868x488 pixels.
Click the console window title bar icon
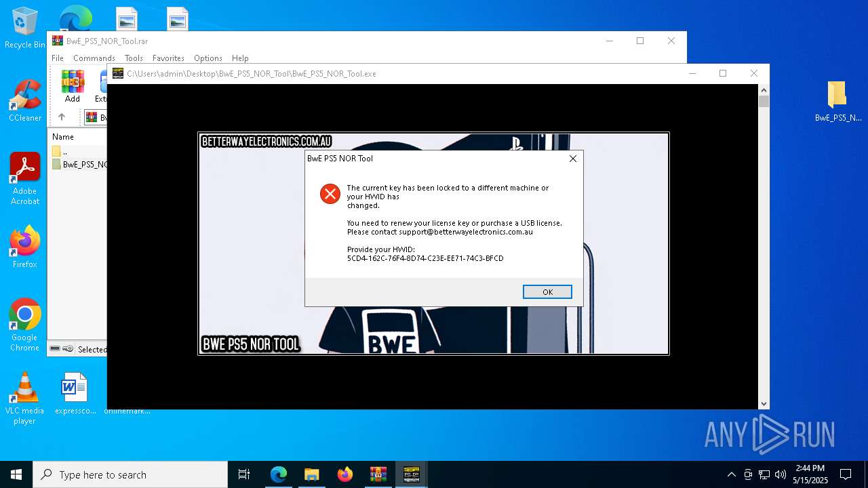[x=118, y=73]
